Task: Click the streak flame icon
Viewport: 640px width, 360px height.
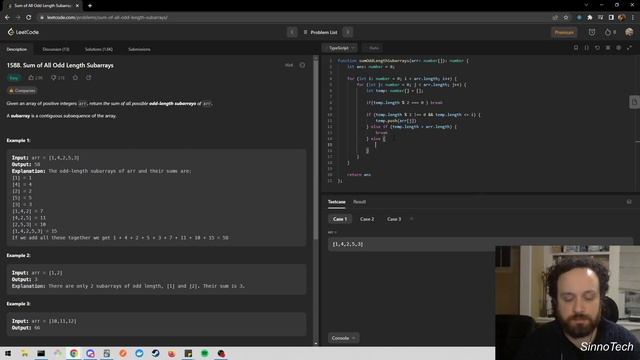Action: click(x=608, y=32)
